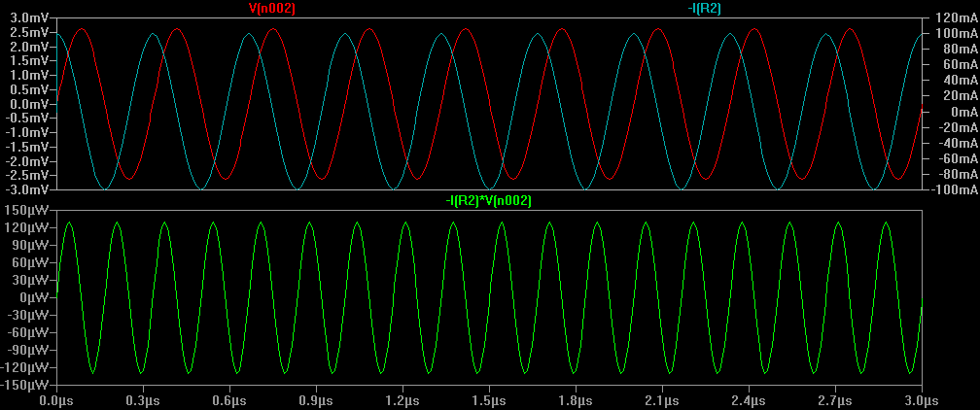Click the 0.9µs time axis label
The height and width of the screenshot is (410, 980).
pyautogui.click(x=316, y=398)
